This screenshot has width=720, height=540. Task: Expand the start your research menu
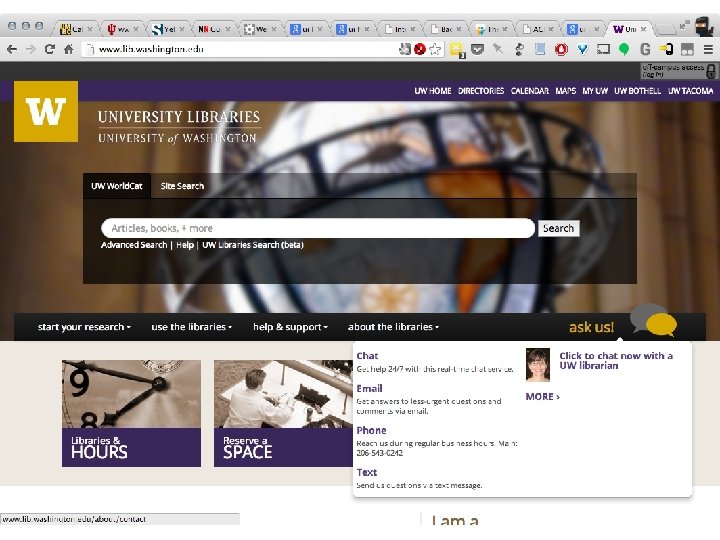coord(84,327)
